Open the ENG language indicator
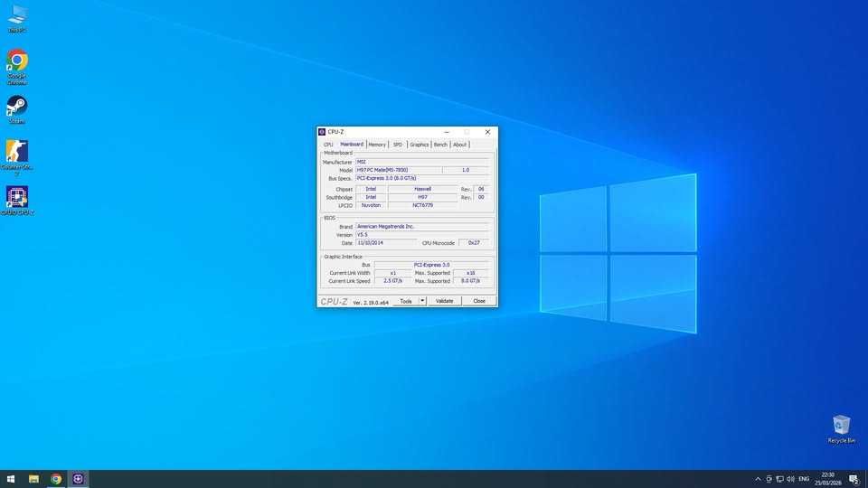Image resolution: width=868 pixels, height=488 pixels. coord(804,479)
